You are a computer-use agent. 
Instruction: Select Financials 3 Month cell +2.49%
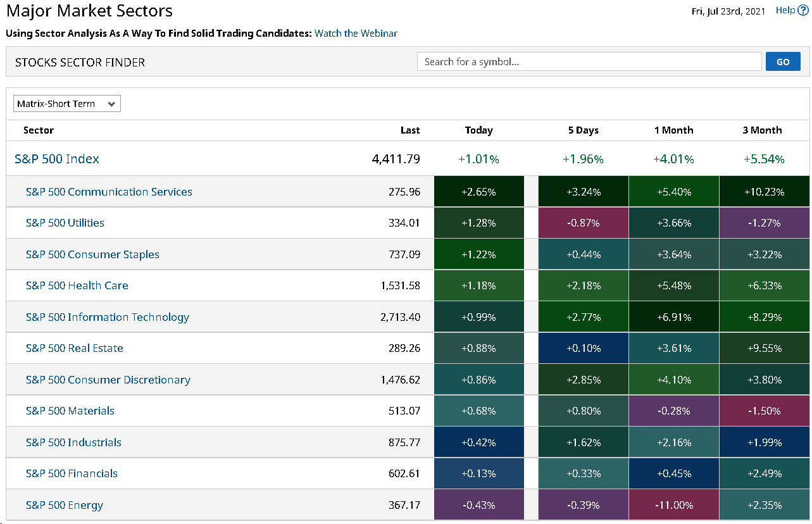pos(765,473)
